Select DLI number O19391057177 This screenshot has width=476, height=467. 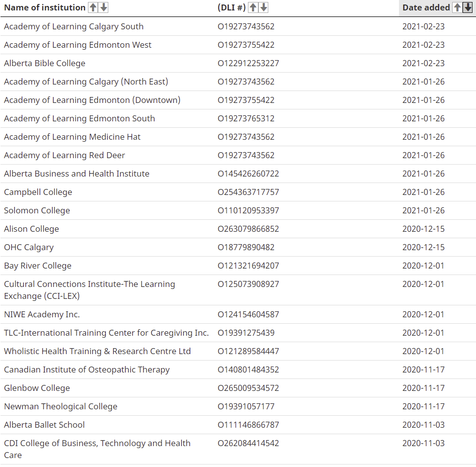246,406
